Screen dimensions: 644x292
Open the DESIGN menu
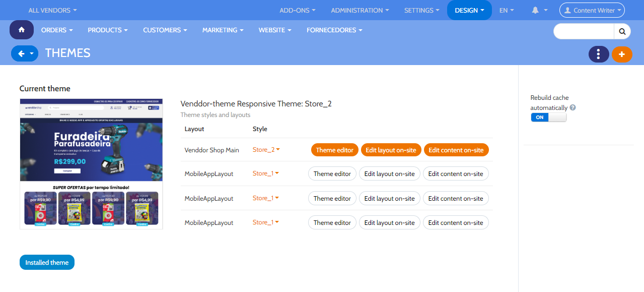[x=469, y=10]
